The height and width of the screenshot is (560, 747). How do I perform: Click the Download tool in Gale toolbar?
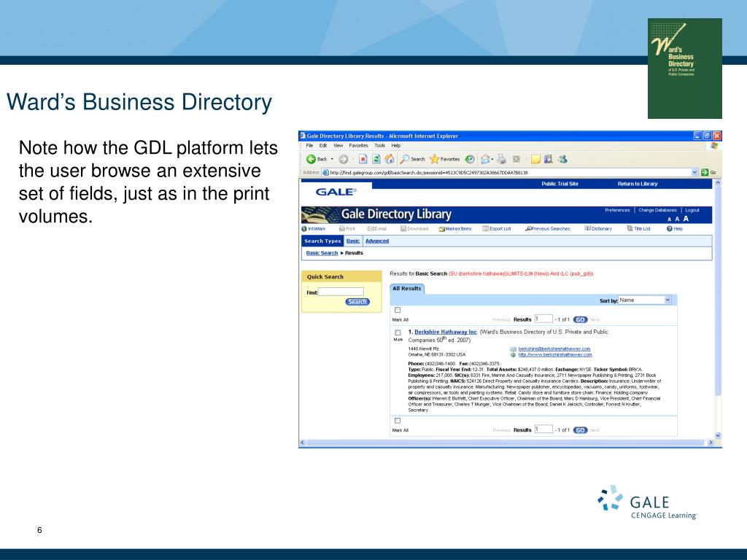[x=414, y=228]
